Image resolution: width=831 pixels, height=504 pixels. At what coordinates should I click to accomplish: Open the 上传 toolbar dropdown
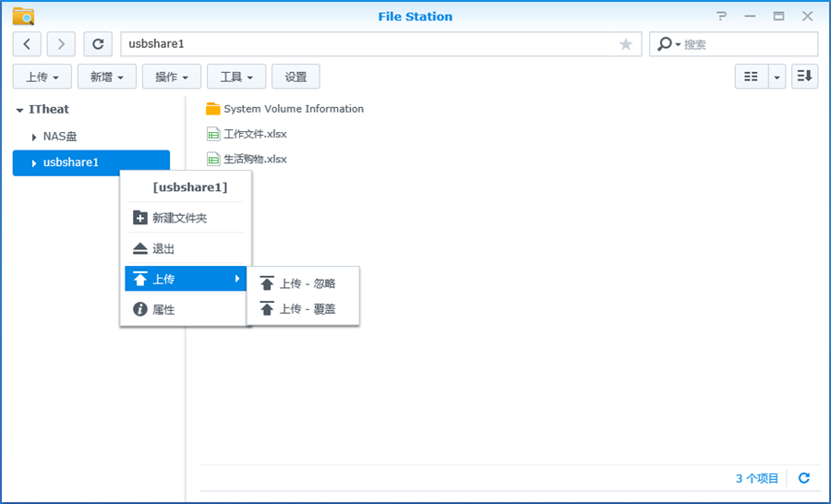click(x=42, y=77)
